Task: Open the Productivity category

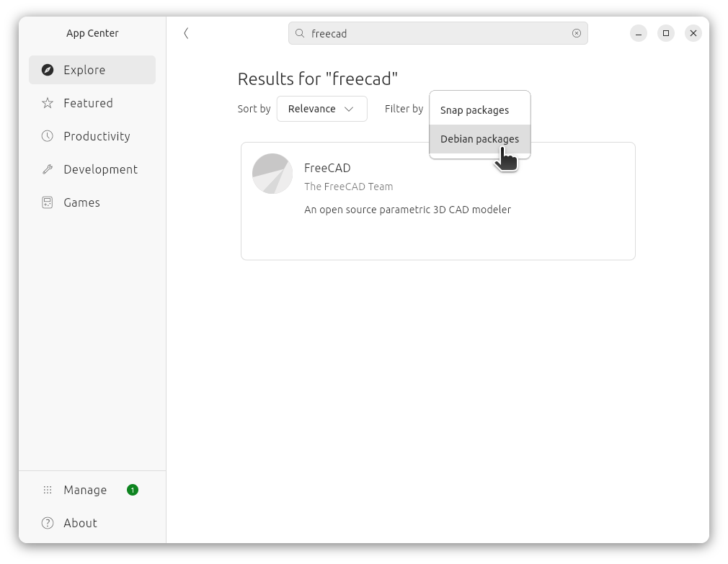Action: coord(92,136)
